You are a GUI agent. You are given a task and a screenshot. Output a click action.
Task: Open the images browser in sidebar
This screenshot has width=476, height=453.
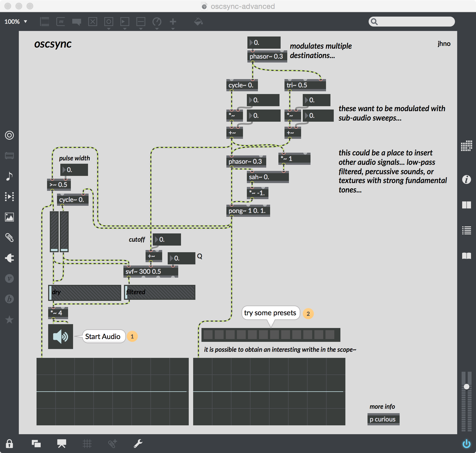[x=9, y=217]
